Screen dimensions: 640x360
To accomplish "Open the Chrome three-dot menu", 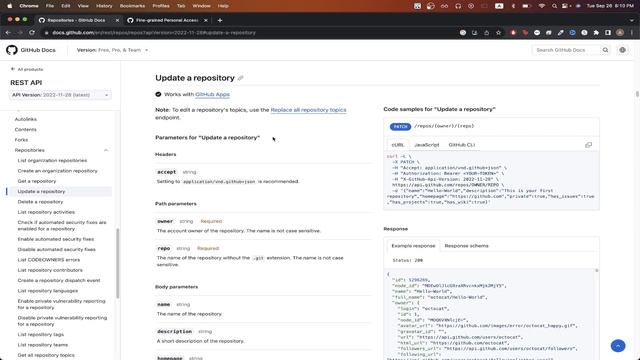I will 632,33.
